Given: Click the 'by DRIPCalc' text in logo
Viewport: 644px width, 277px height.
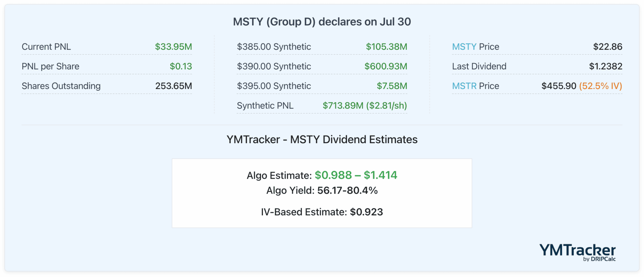Looking at the screenshot, I should point(599,259).
